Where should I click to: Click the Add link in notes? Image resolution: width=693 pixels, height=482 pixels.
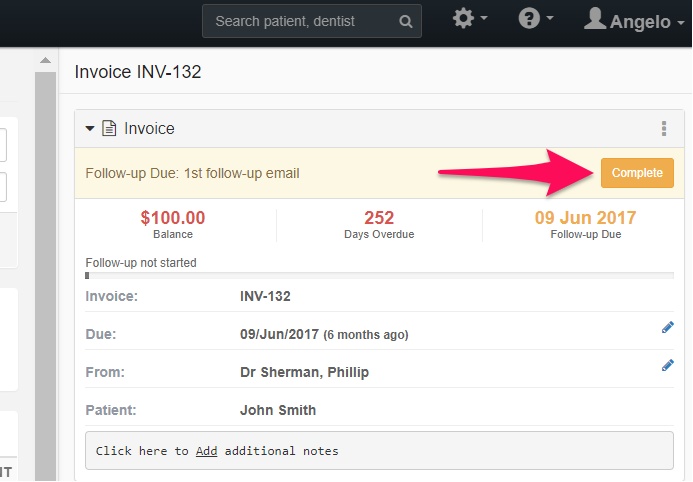coord(206,451)
